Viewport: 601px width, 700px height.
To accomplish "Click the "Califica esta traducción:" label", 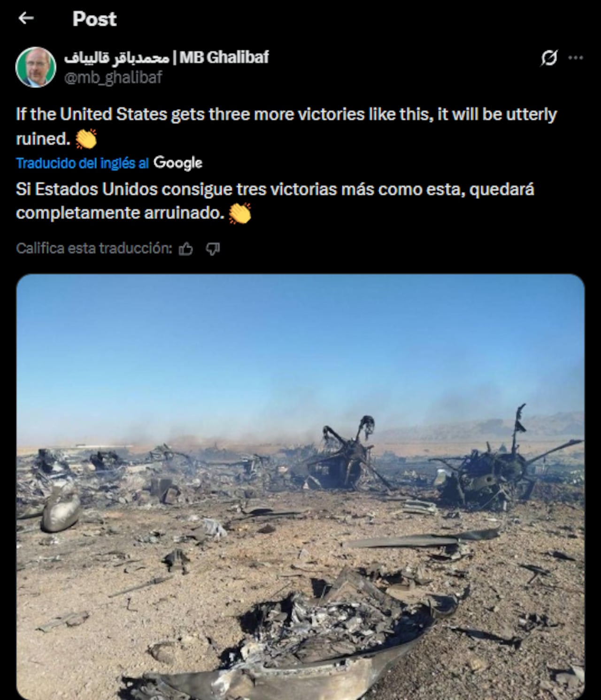I will [x=94, y=248].
